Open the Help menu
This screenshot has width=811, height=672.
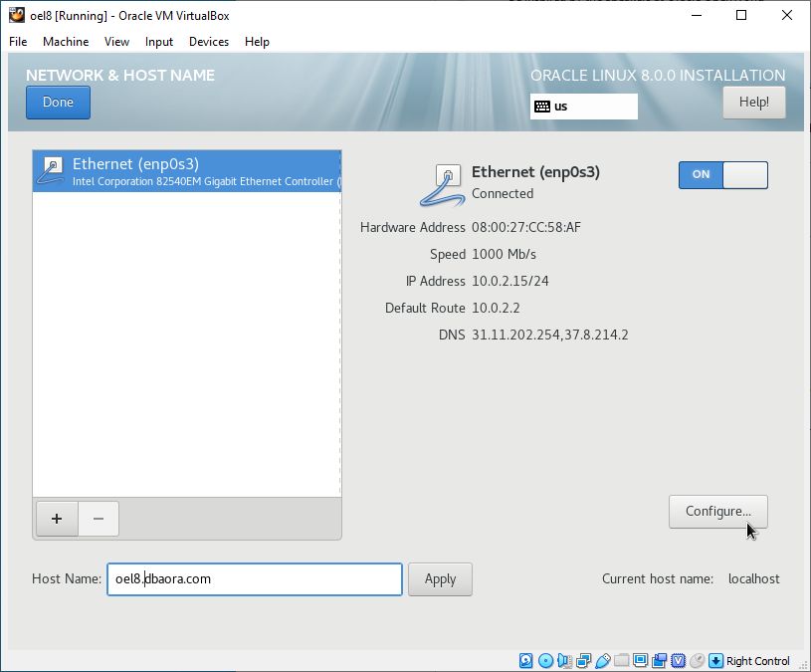click(257, 42)
